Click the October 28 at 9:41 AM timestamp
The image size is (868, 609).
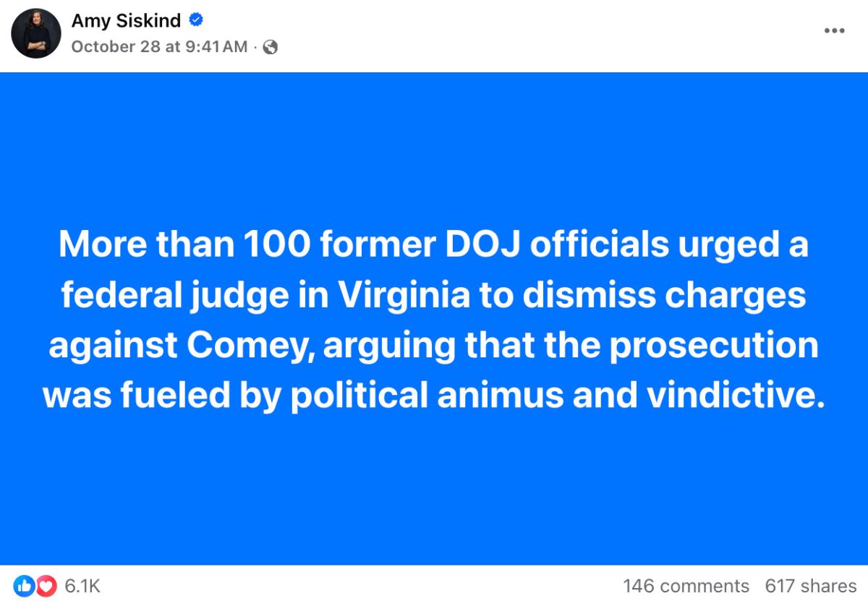coord(159,47)
